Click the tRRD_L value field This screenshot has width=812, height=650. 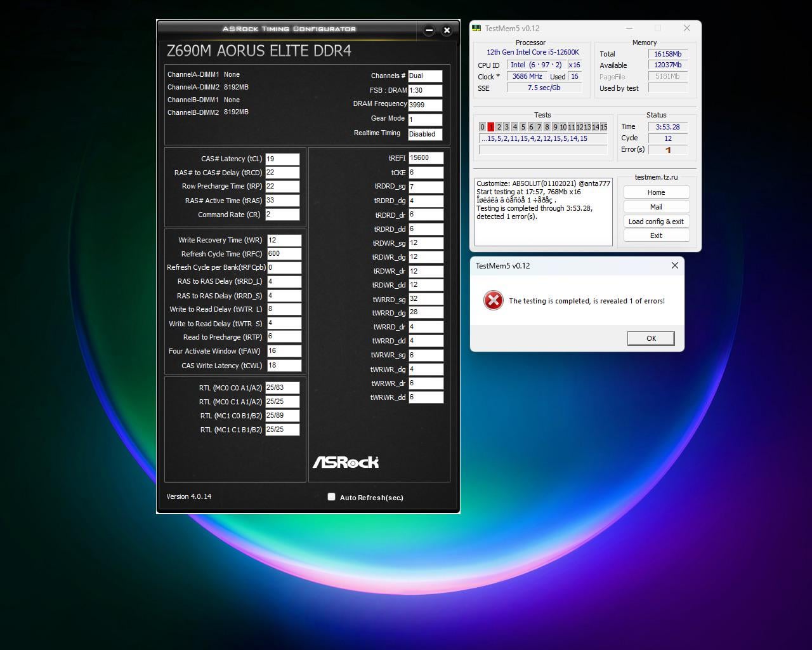[x=284, y=282]
